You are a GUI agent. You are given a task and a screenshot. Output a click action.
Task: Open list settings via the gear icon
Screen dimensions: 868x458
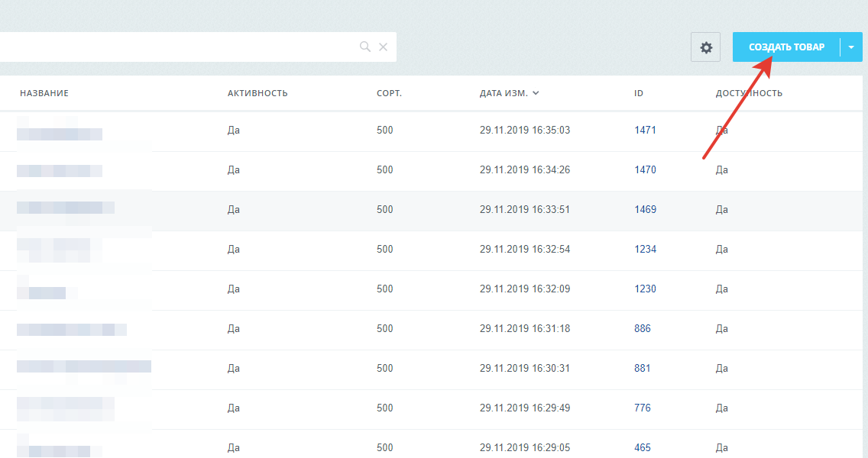pos(706,47)
